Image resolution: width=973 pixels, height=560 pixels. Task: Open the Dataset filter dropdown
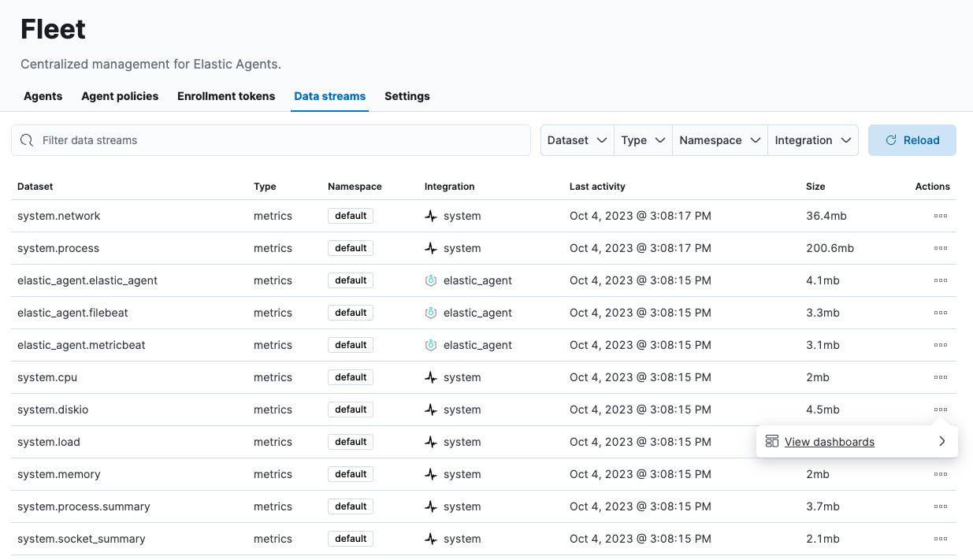[577, 139]
